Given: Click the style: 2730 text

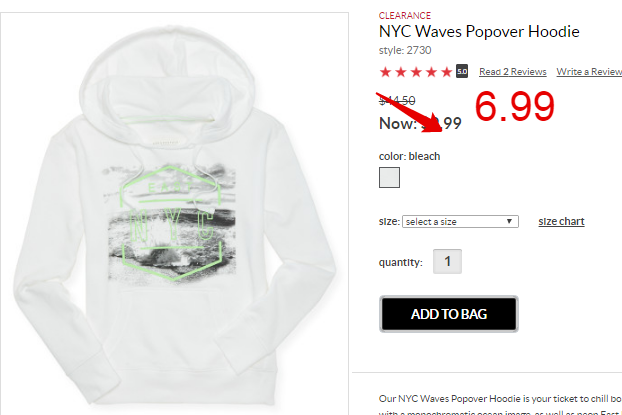Looking at the screenshot, I should (405, 50).
